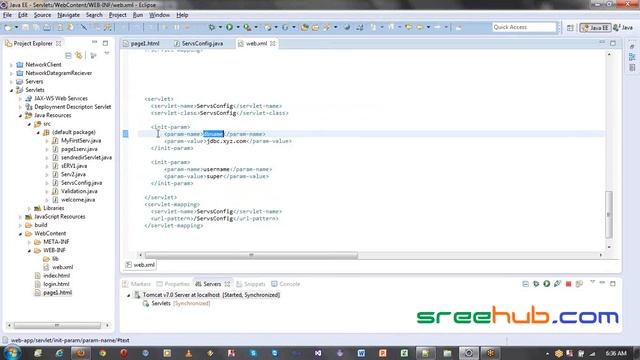
Task: Click the editor horizontal scrollbar
Action: (251, 255)
